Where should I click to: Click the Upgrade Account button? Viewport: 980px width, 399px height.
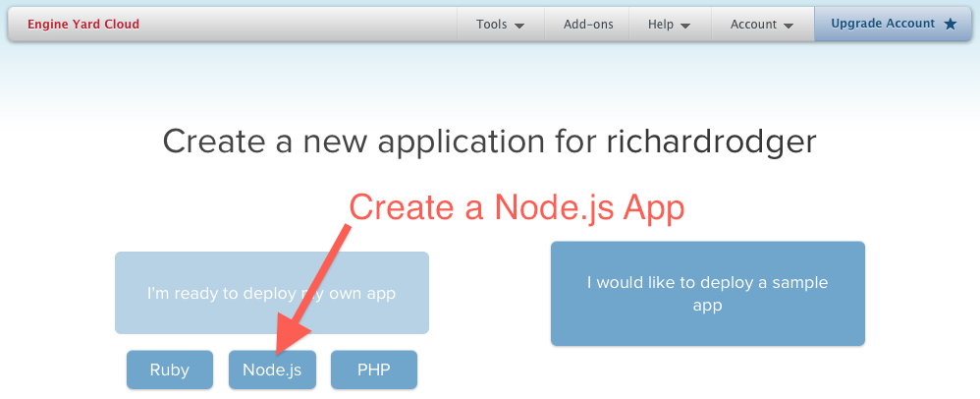[894, 25]
